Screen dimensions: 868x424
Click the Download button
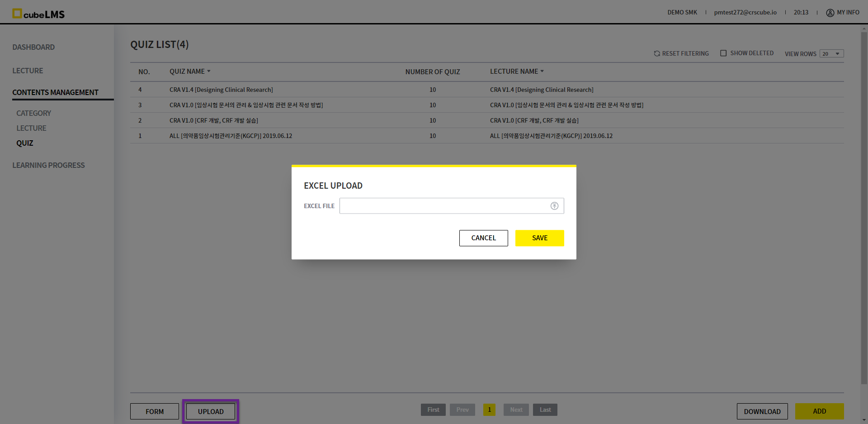click(762, 411)
